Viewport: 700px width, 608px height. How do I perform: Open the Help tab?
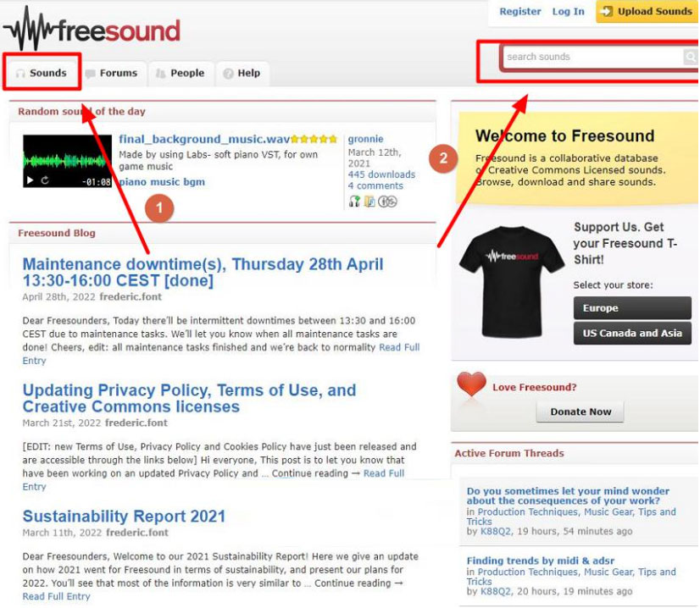click(242, 73)
